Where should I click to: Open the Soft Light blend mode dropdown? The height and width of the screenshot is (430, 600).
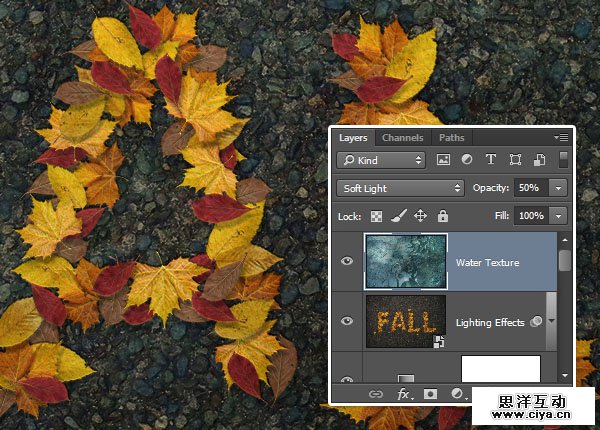[x=401, y=188]
